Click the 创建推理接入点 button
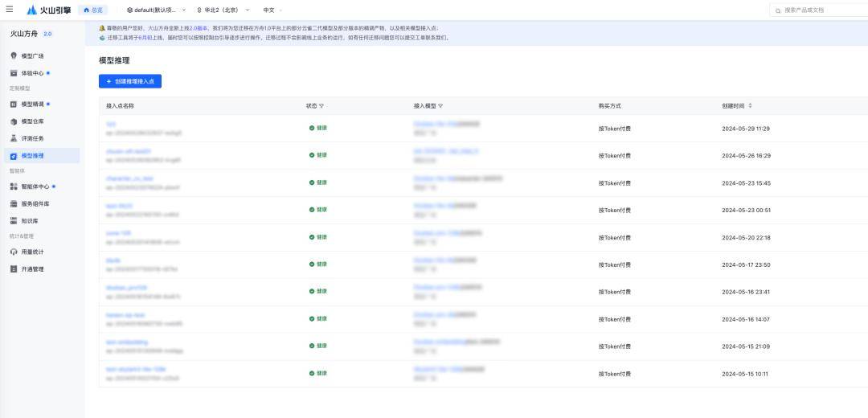 click(x=130, y=81)
